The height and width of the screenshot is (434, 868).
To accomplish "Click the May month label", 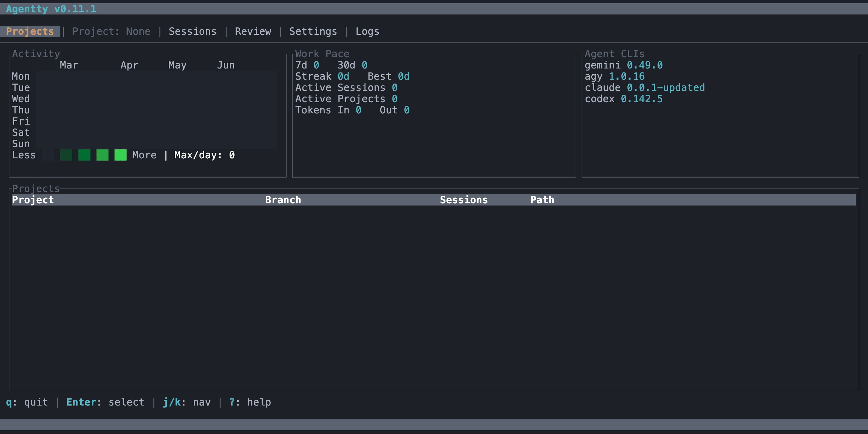I will (x=177, y=65).
